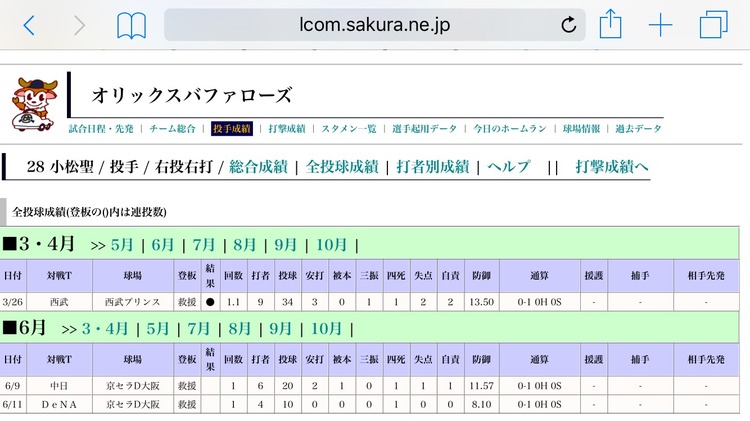Jump to 7月 from the 3・4月 header
750x422 pixels.
pyautogui.click(x=204, y=245)
